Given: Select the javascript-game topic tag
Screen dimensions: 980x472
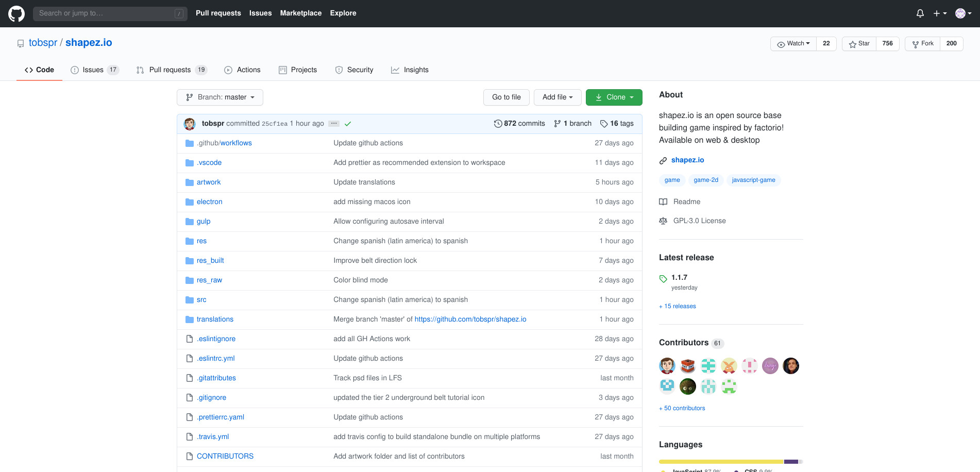Looking at the screenshot, I should [753, 180].
